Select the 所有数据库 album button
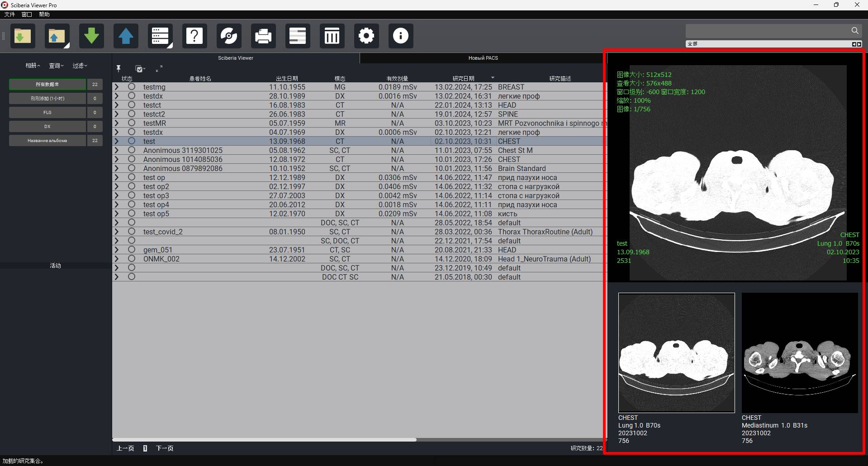 tap(47, 84)
